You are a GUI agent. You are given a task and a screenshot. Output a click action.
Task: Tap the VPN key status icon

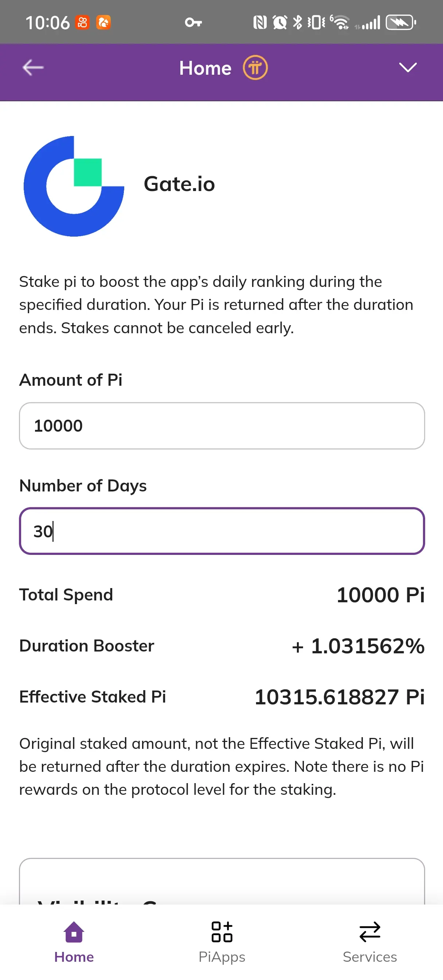(193, 23)
